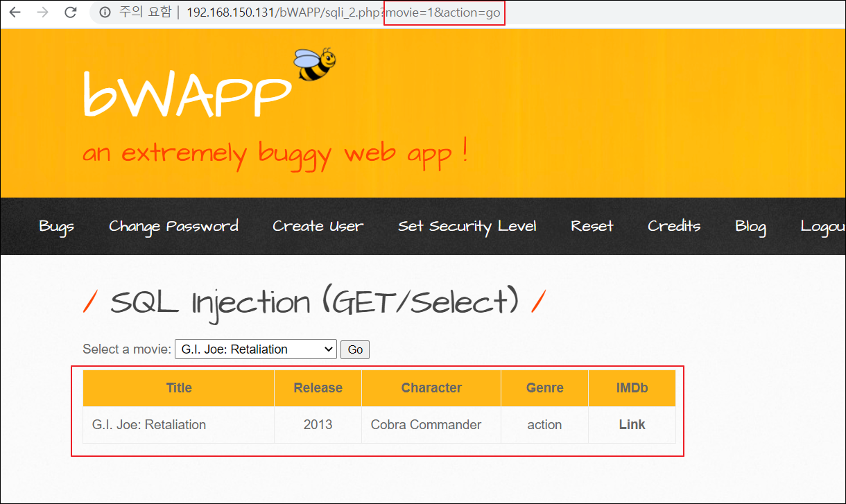846x504 pixels.
Task: Open the IMDb Link for G.I. Joe
Action: tap(632, 424)
